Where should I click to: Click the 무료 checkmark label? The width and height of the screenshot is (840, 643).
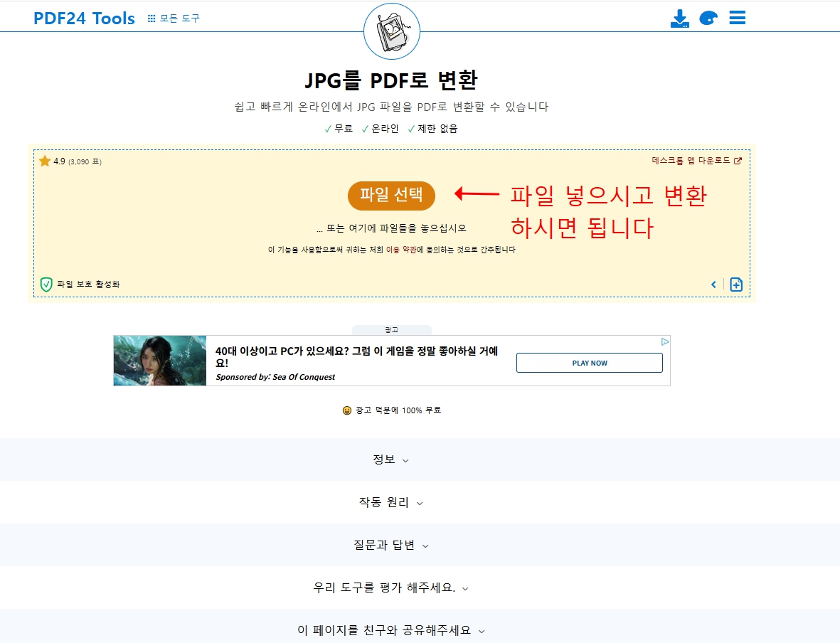tap(339, 129)
